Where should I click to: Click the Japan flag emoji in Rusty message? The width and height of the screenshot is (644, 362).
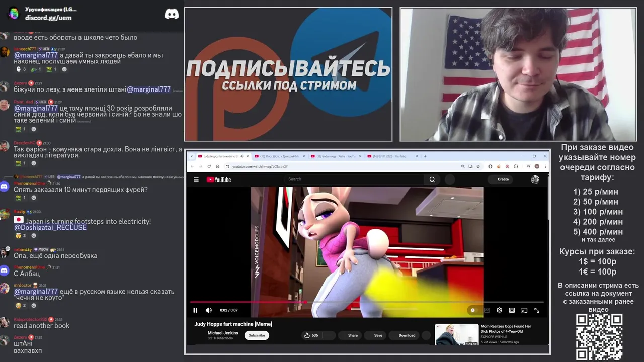pos(19,220)
